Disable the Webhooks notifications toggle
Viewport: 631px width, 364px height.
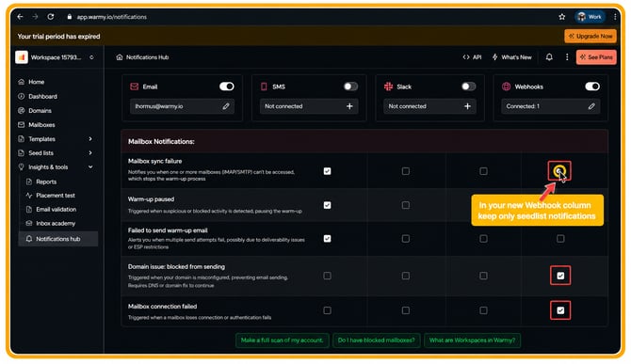click(x=592, y=87)
